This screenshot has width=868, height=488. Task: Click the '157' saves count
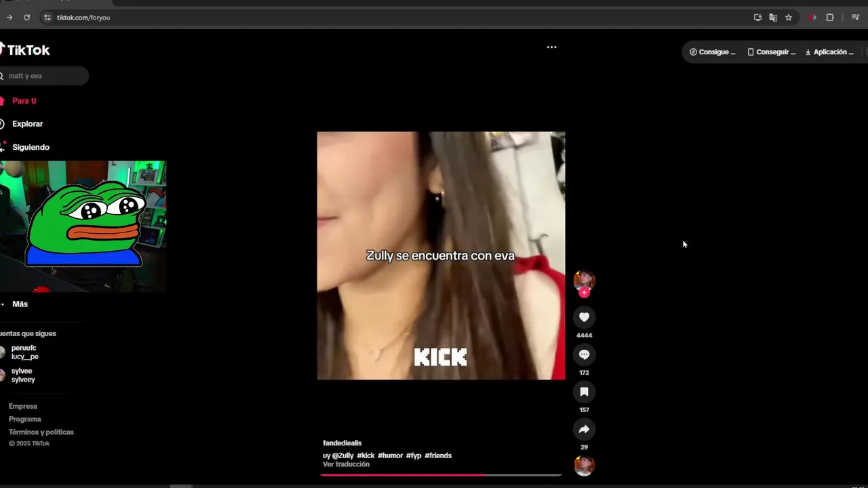584,410
